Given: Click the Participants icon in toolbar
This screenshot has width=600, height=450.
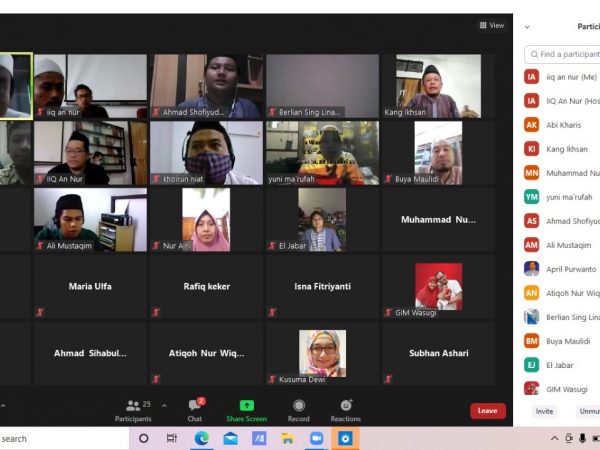Looking at the screenshot, I should click(x=133, y=408).
